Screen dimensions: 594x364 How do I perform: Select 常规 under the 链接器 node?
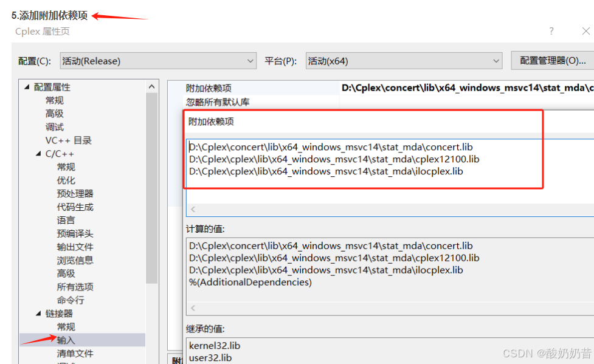66,327
